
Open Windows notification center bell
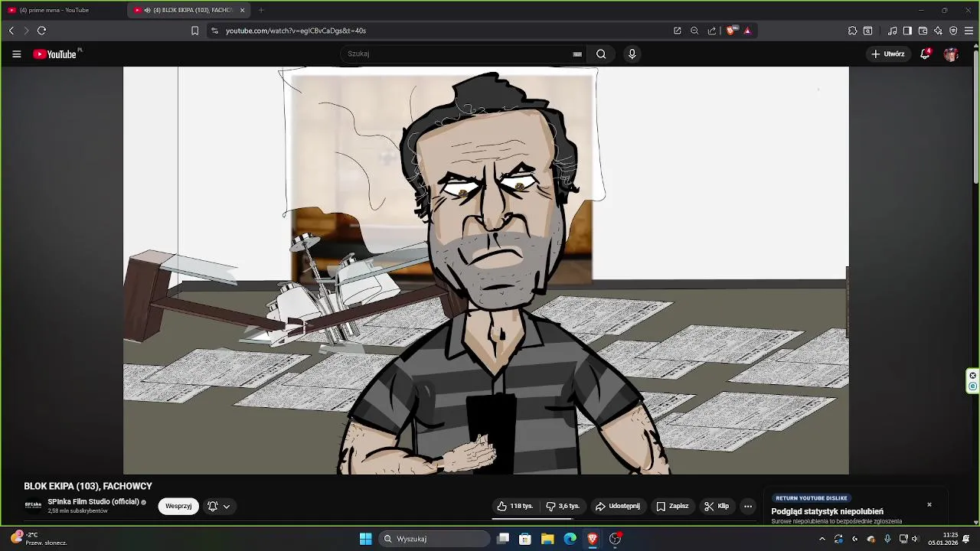[966, 539]
